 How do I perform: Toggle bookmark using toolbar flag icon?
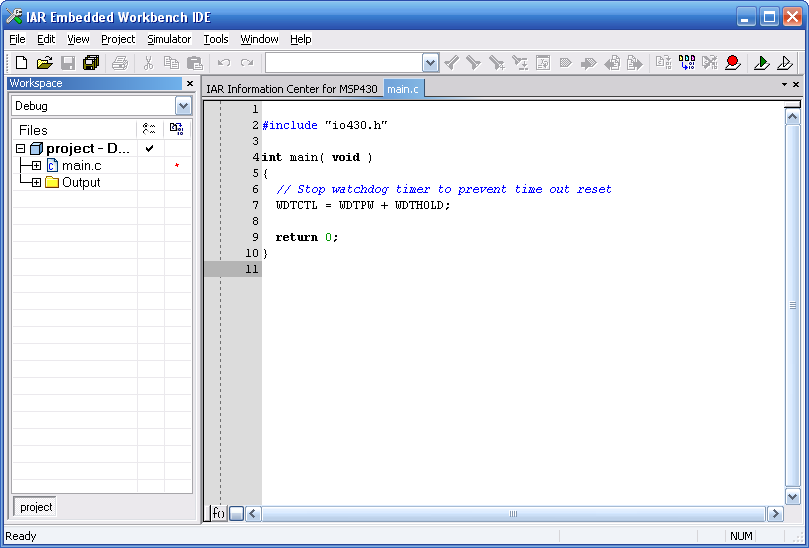tap(565, 63)
